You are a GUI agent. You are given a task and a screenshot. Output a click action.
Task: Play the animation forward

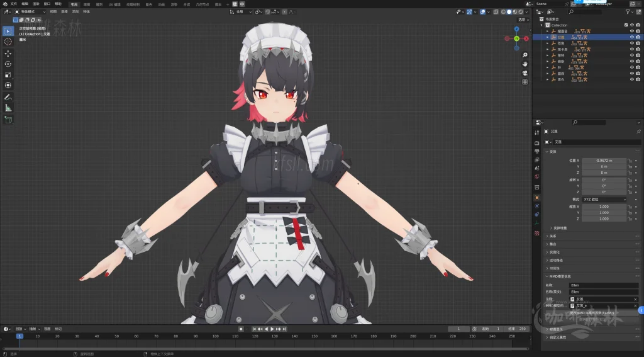[x=272, y=329]
